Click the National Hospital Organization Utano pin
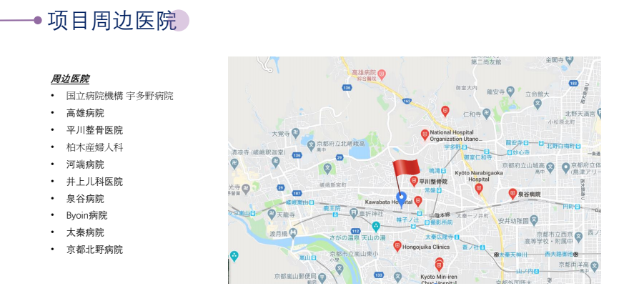 click(425, 134)
